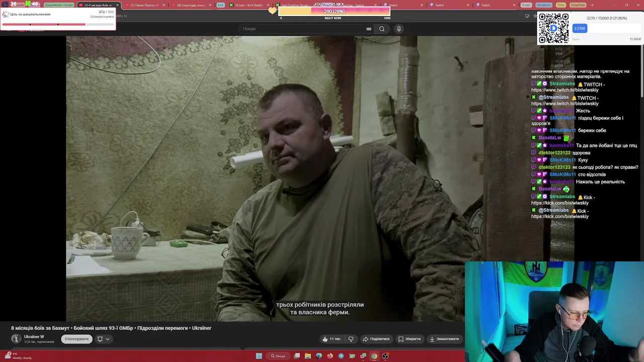
Task: Click the 'Завантажити' download button
Action: click(x=444, y=339)
